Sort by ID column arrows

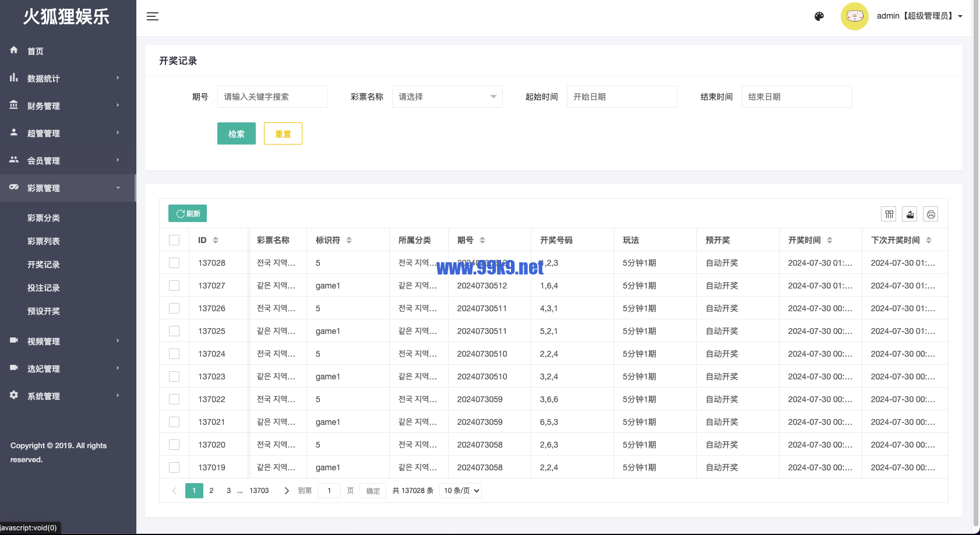tap(216, 240)
